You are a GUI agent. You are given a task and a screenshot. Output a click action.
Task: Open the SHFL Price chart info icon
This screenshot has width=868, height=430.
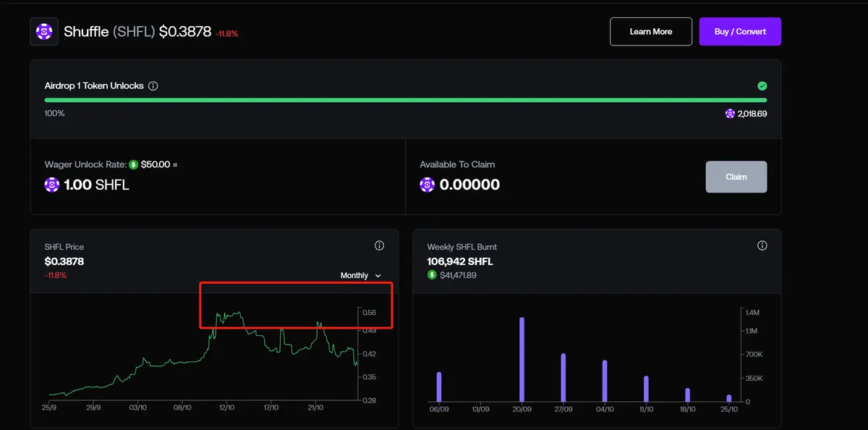tap(379, 246)
